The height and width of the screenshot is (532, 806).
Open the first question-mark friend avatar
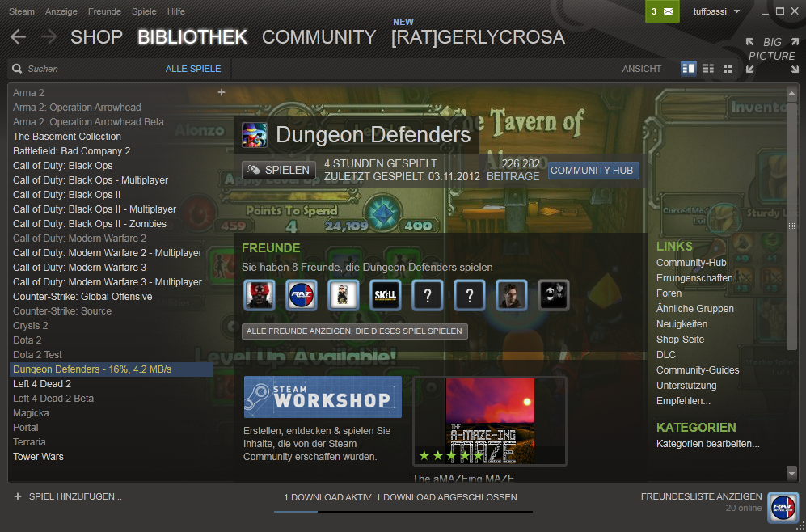pos(427,295)
